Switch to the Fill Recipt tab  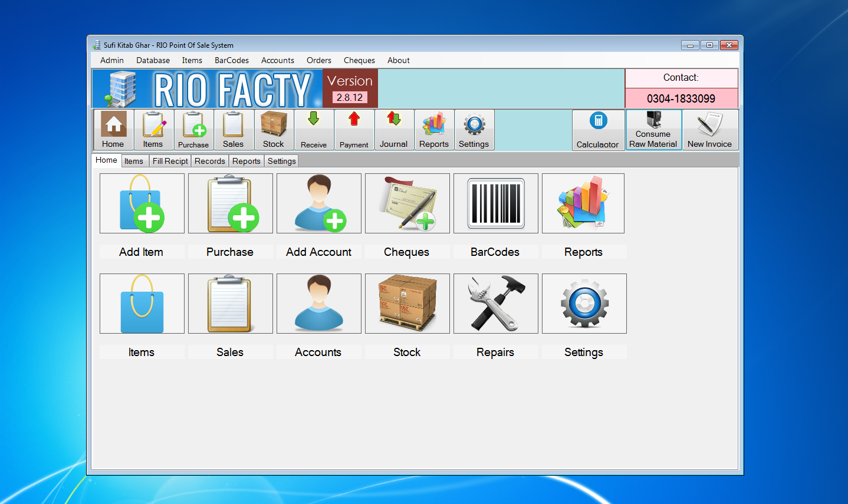170,160
